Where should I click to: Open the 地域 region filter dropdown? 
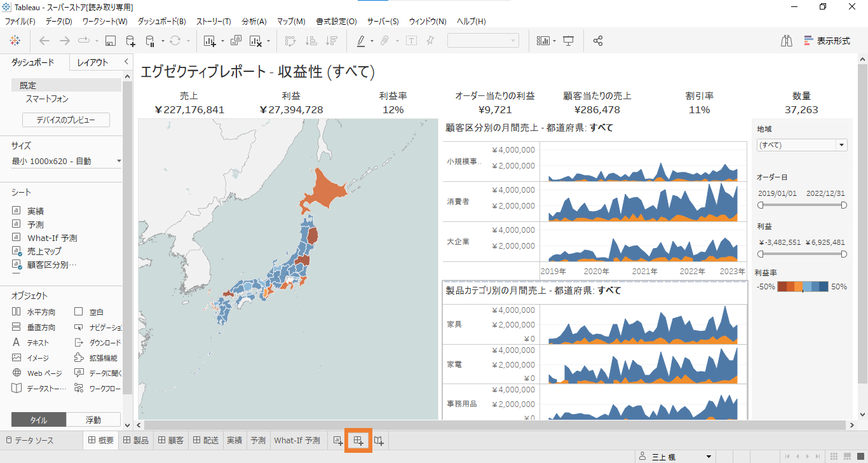pyautogui.click(x=841, y=144)
